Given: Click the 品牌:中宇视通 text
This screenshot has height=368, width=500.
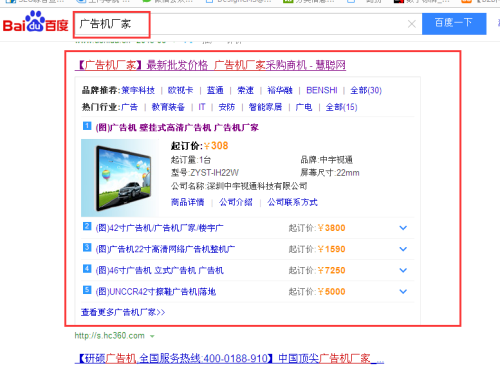Looking at the screenshot, I should [x=326, y=160].
